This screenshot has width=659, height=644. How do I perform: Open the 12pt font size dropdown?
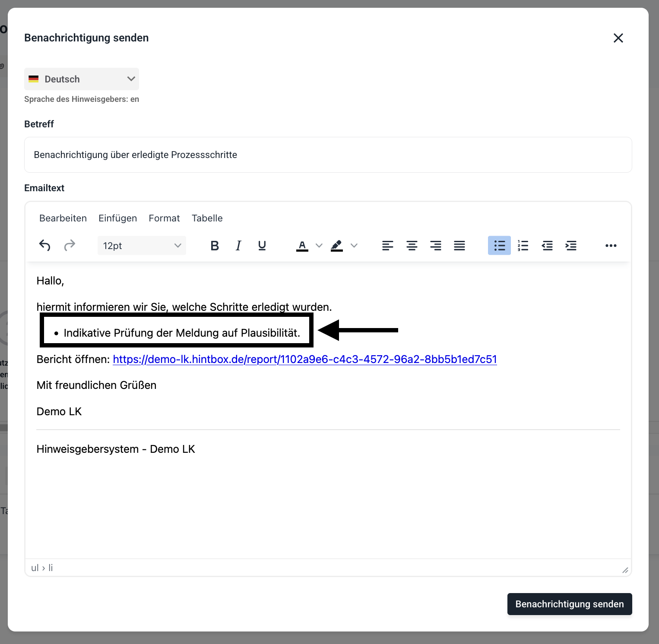[x=142, y=246]
